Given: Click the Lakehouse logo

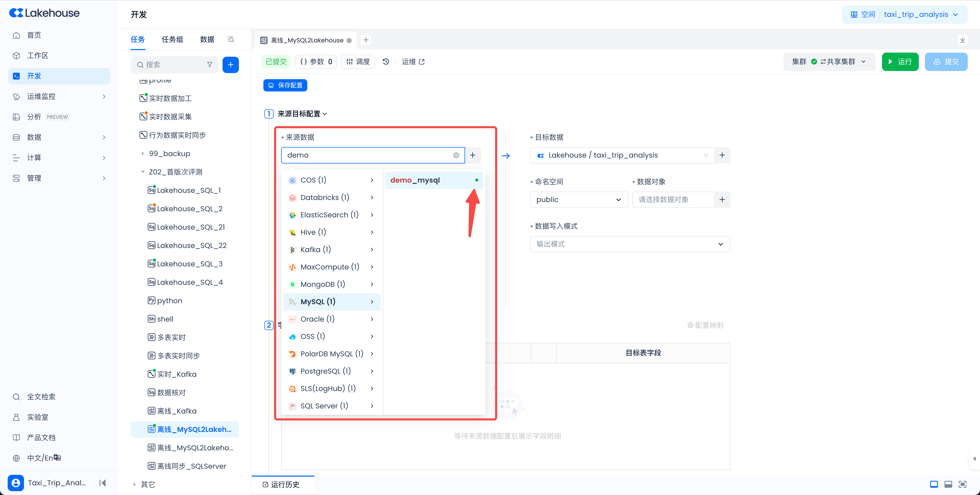Looking at the screenshot, I should click(44, 13).
